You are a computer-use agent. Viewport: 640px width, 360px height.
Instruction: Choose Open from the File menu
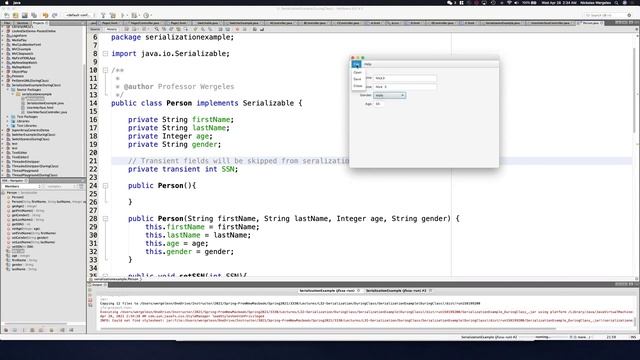[x=358, y=72]
